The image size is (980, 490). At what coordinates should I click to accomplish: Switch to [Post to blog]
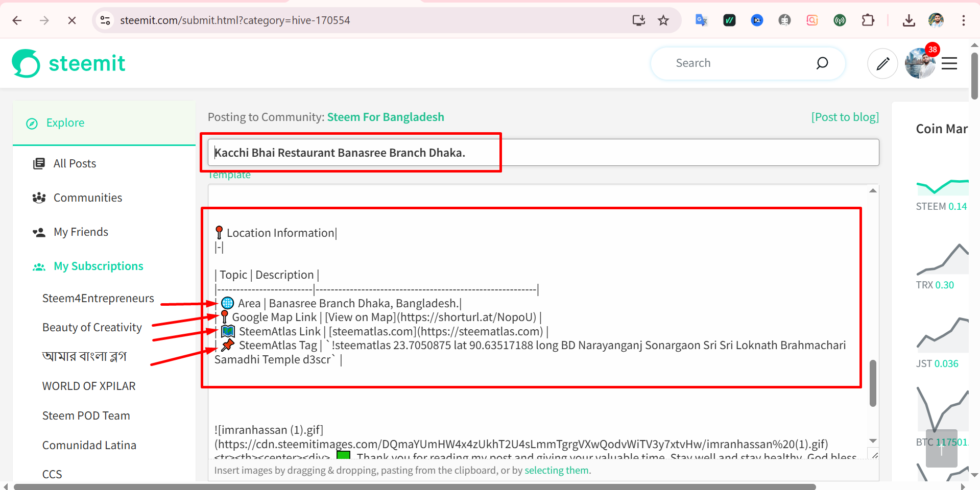(845, 117)
